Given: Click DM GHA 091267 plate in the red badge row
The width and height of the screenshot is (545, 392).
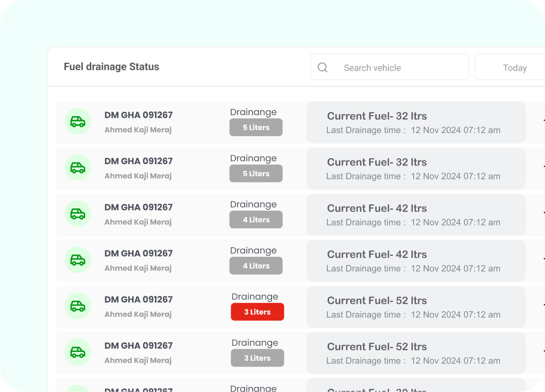Looking at the screenshot, I should pos(138,299).
